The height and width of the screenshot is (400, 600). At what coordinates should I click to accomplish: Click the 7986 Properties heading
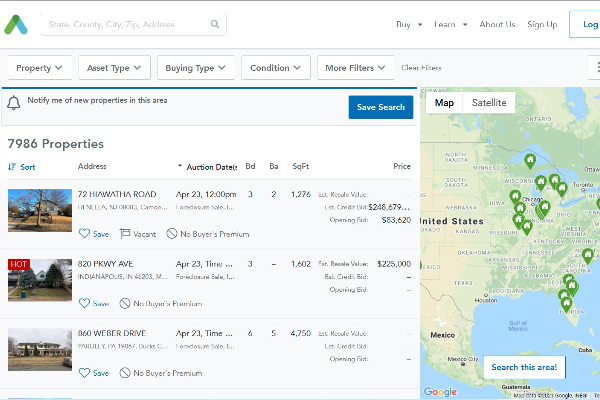pos(56,144)
